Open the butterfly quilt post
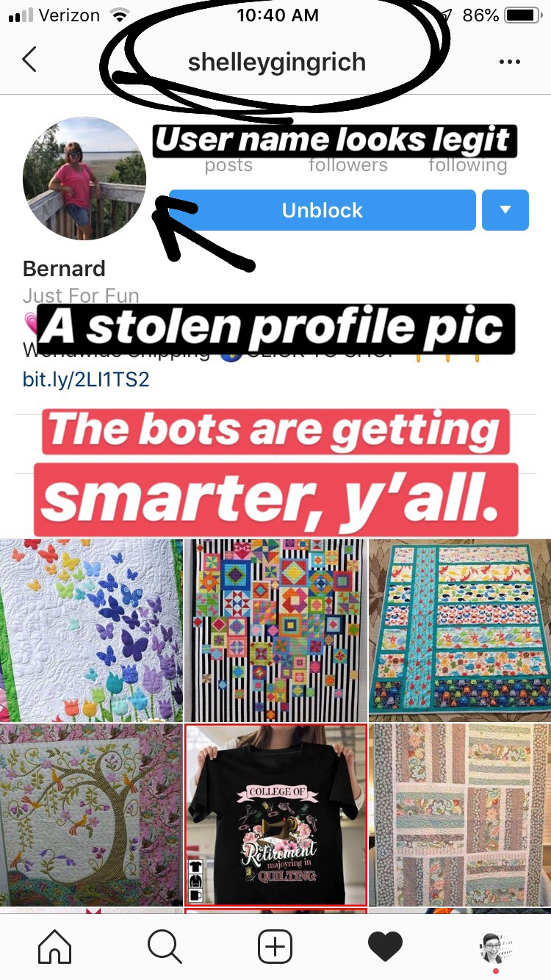Viewport: 551px width, 980px height. click(90, 630)
